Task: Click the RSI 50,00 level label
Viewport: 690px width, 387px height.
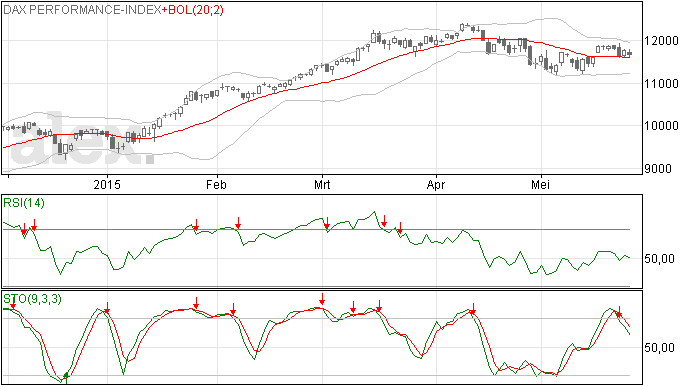Action: tap(659, 259)
